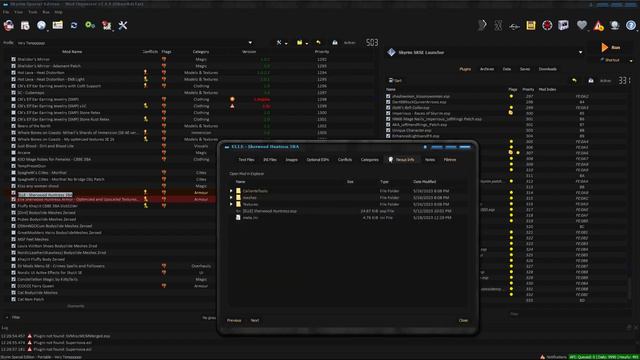Click the restore backup arrow in the plugins panel

point(574,80)
